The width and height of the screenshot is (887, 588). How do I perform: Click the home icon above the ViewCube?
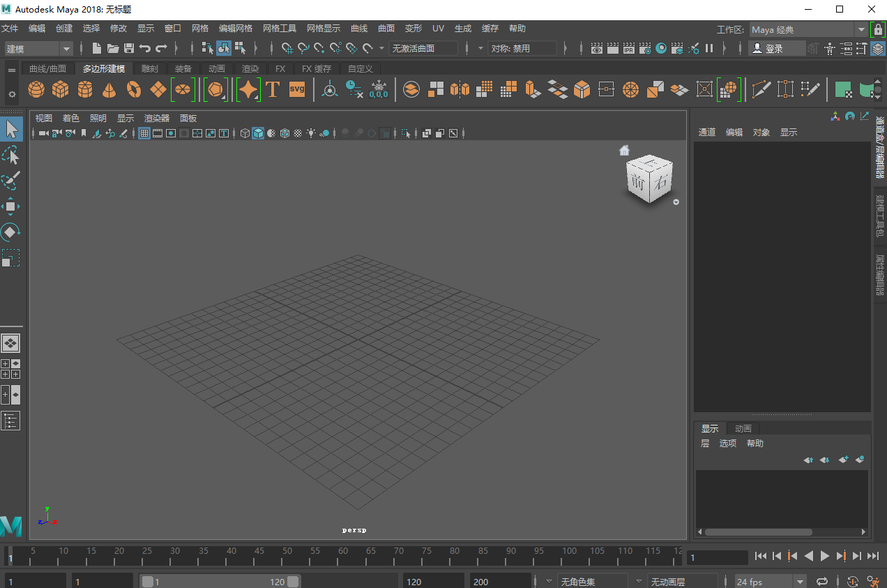click(624, 149)
